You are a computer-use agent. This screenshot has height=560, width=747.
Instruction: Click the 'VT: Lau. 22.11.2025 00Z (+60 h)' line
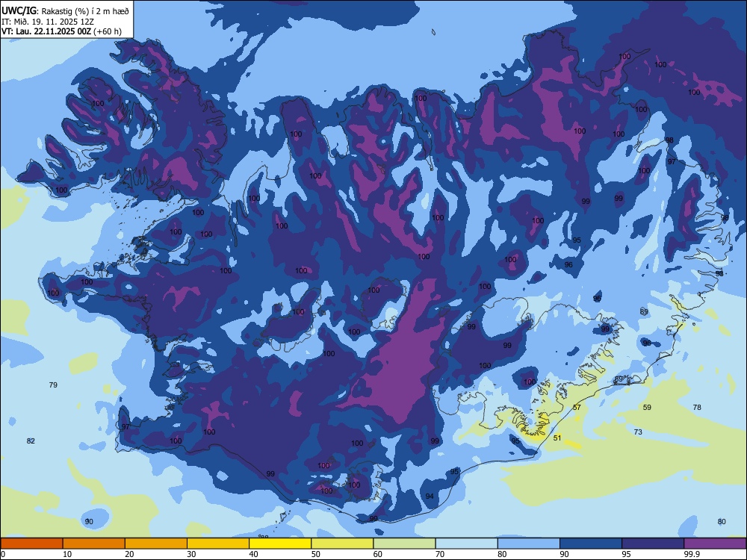coord(61,31)
